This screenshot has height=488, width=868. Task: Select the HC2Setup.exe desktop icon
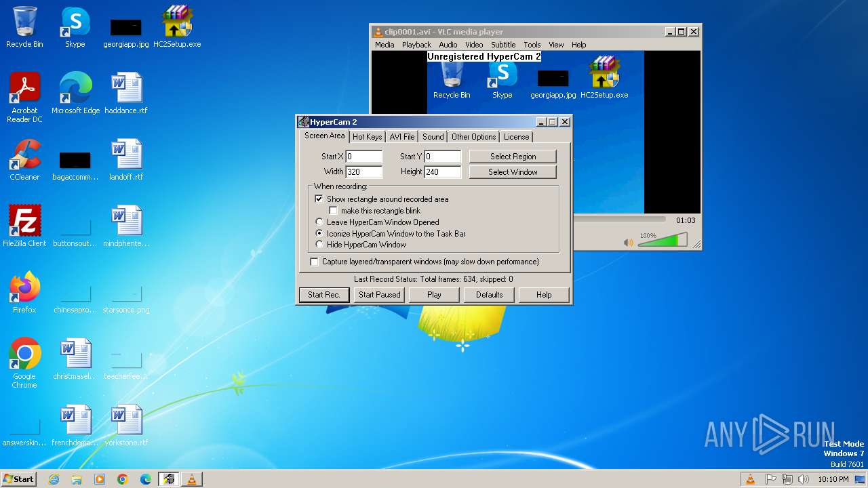tap(177, 27)
